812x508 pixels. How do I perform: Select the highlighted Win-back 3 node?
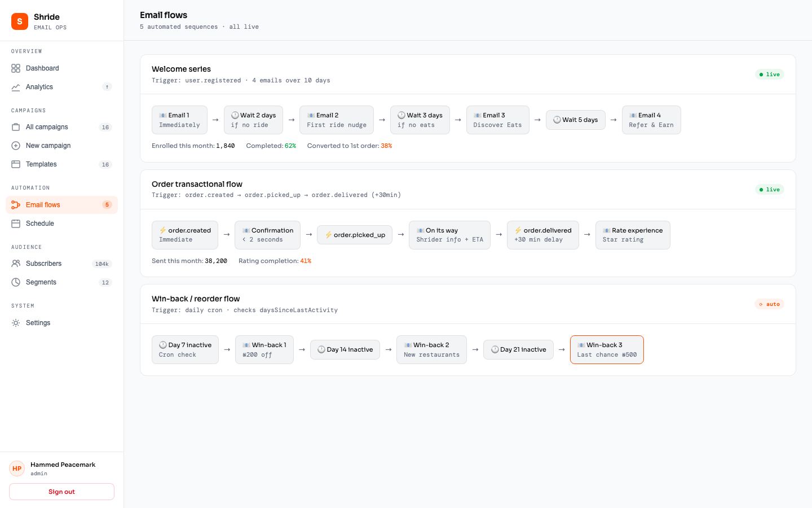[607, 349]
